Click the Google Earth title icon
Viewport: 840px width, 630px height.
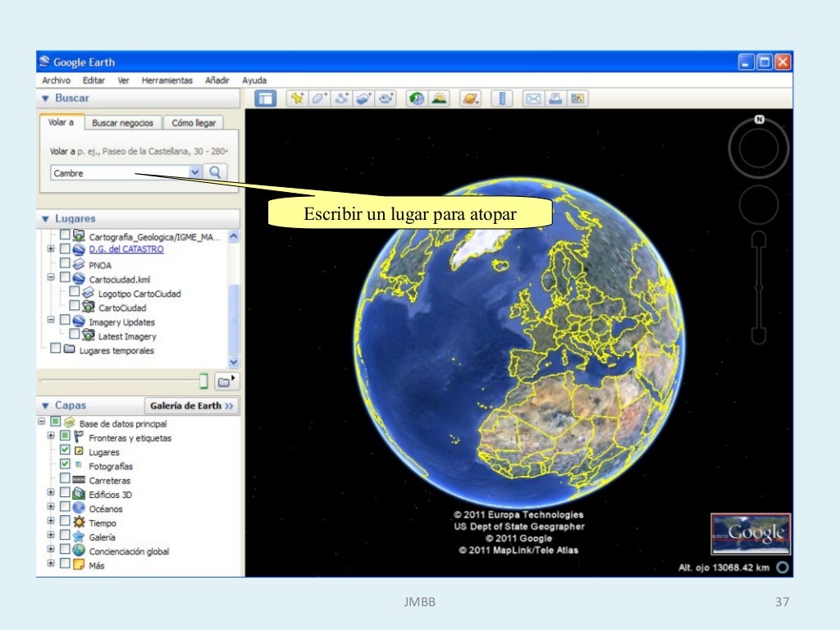pos(44,62)
